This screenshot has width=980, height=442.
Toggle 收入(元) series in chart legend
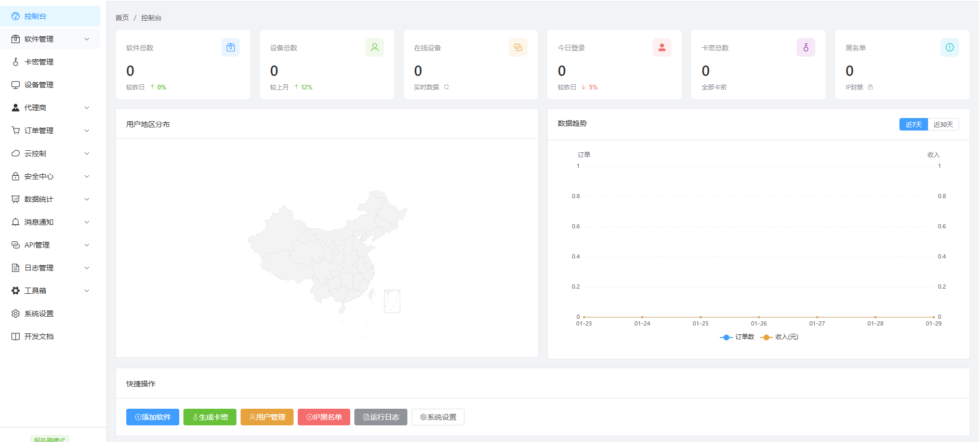click(x=779, y=337)
